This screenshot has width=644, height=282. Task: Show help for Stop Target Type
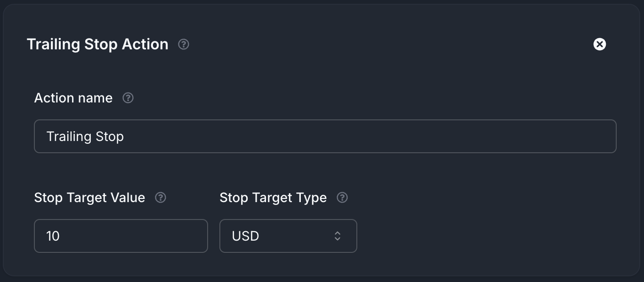coord(342,197)
